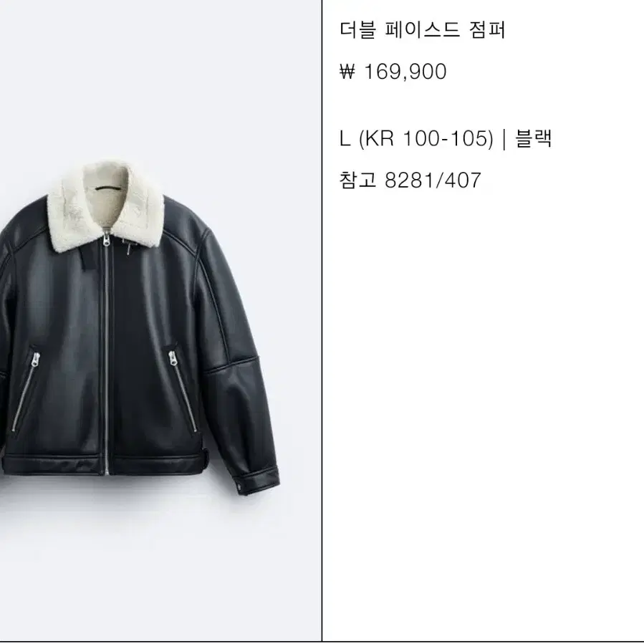Select the L (KR 100-105) size label
The height and width of the screenshot is (644, 644).
tap(416, 138)
